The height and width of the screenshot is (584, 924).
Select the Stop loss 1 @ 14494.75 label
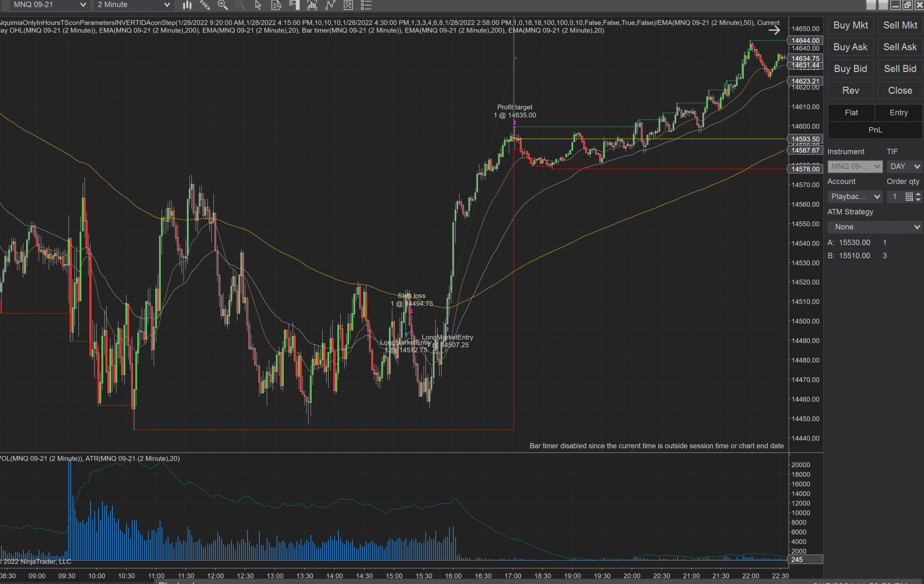coord(412,300)
